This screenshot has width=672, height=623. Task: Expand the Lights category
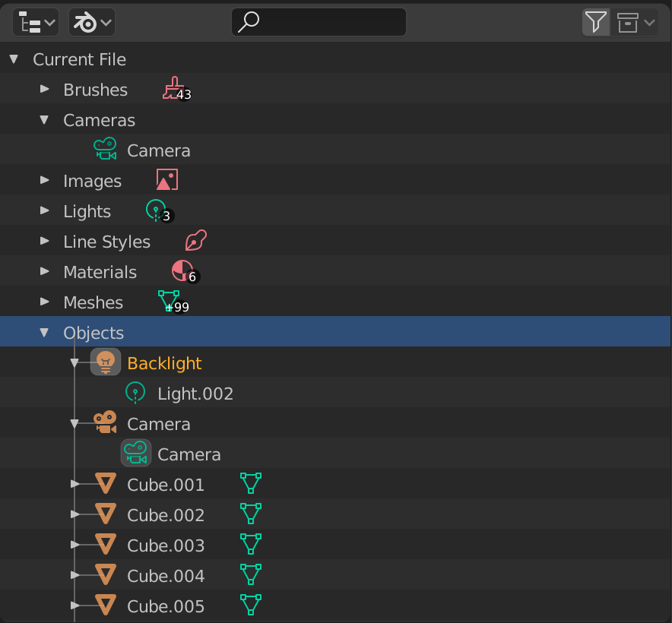pos(45,210)
